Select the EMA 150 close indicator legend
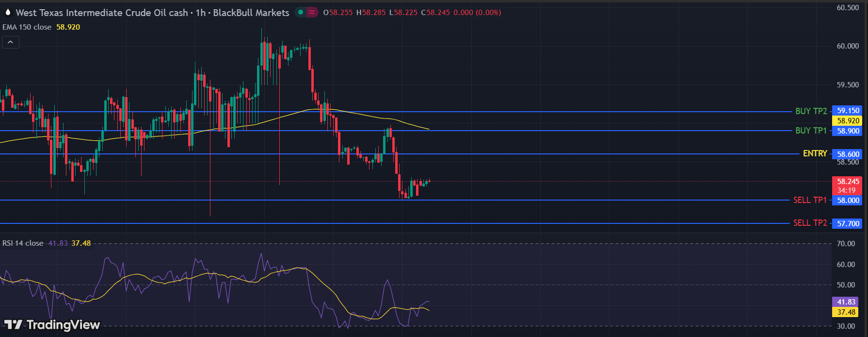The image size is (868, 337). [x=27, y=27]
